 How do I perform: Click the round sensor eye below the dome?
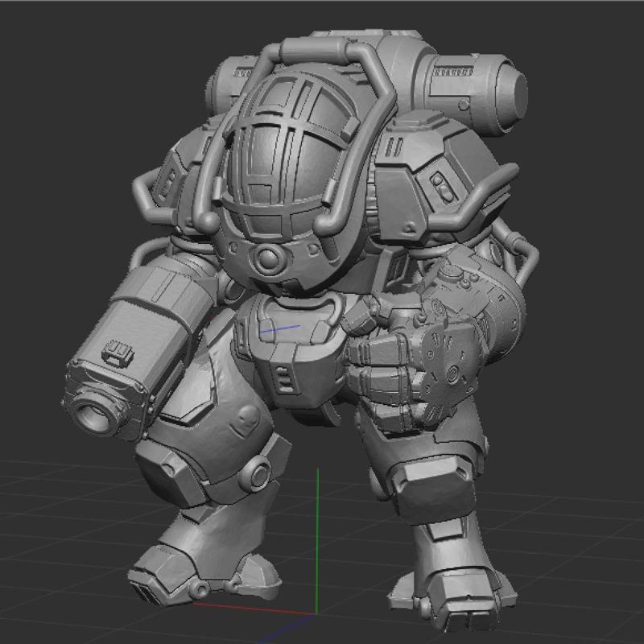(x=270, y=259)
